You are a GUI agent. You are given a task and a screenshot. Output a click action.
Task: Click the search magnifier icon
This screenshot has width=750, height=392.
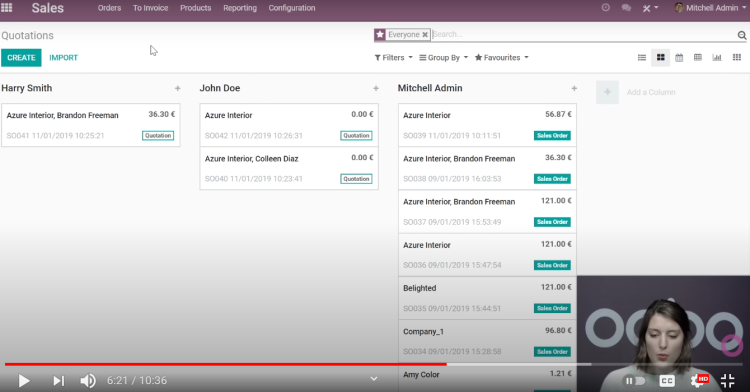click(x=741, y=35)
